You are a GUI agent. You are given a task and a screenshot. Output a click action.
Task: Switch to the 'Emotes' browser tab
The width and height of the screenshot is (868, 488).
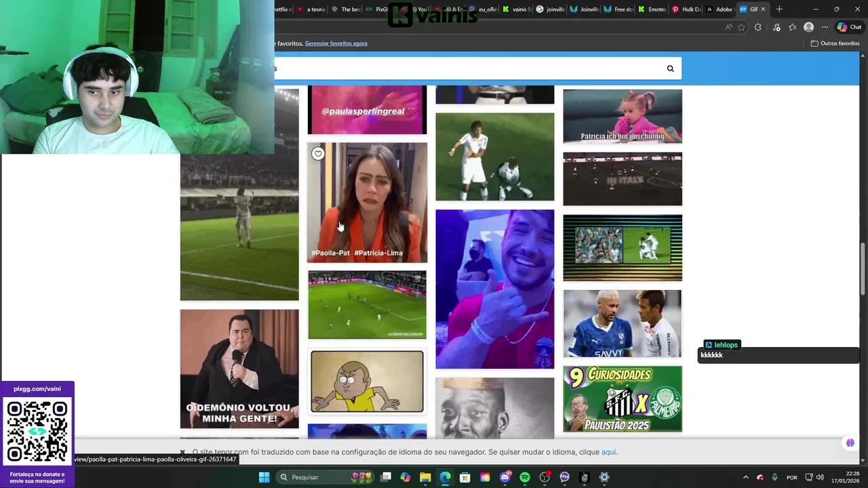(652, 9)
